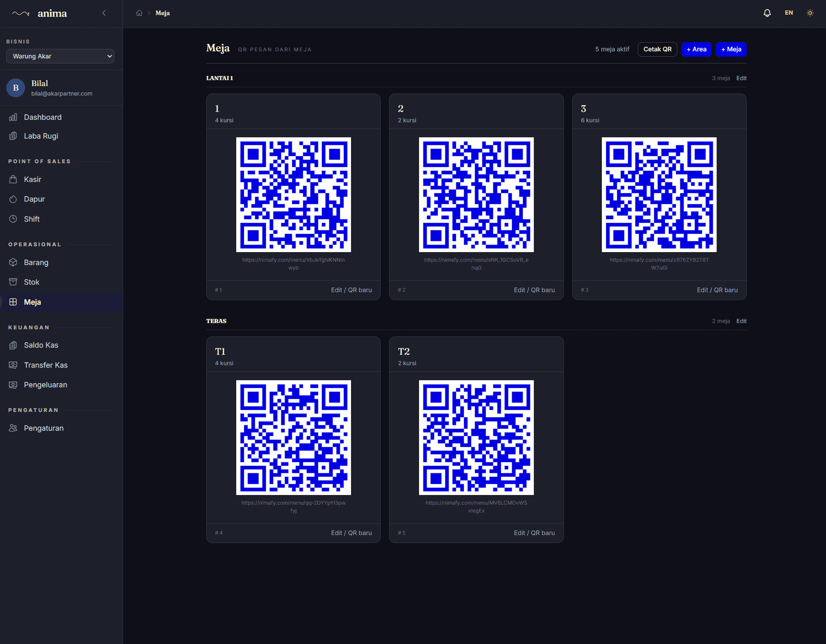Image resolution: width=826 pixels, height=644 pixels.
Task: Click the menu URL under table T1
Action: click(x=293, y=507)
